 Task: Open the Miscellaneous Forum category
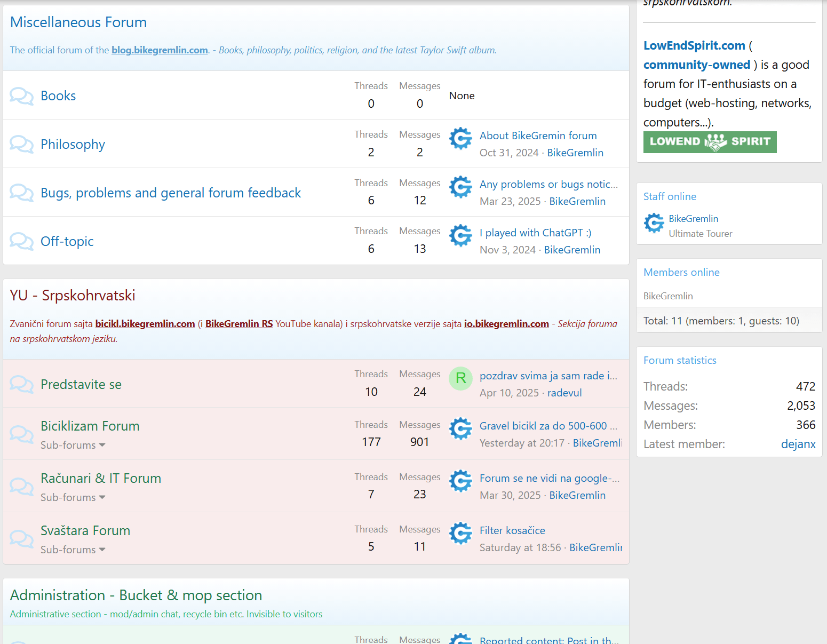pyautogui.click(x=78, y=22)
